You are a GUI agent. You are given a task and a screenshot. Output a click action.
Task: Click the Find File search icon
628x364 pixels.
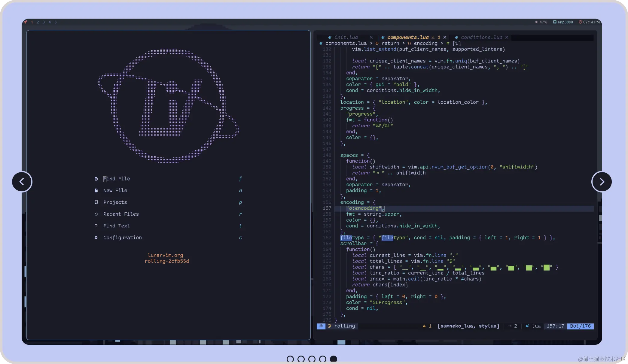point(96,179)
